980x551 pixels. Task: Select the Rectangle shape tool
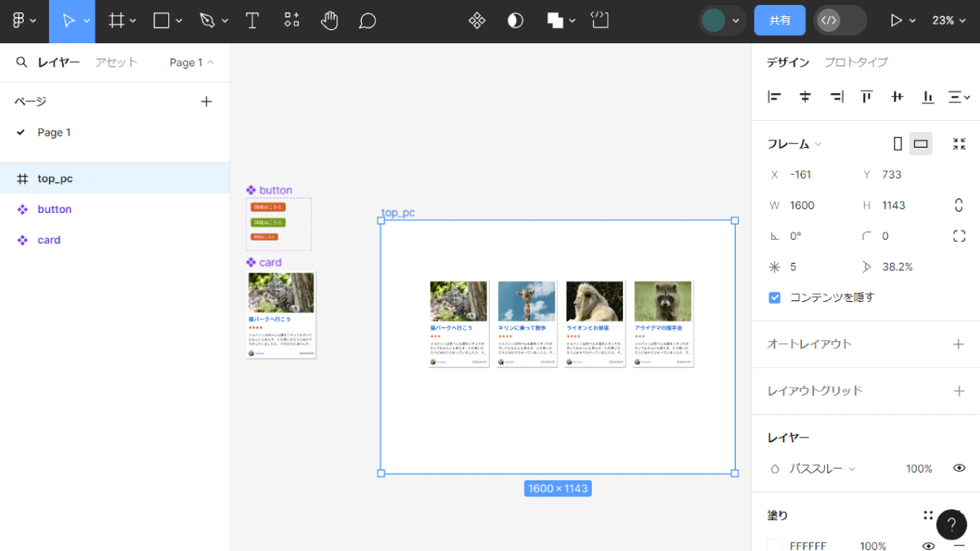point(162,21)
